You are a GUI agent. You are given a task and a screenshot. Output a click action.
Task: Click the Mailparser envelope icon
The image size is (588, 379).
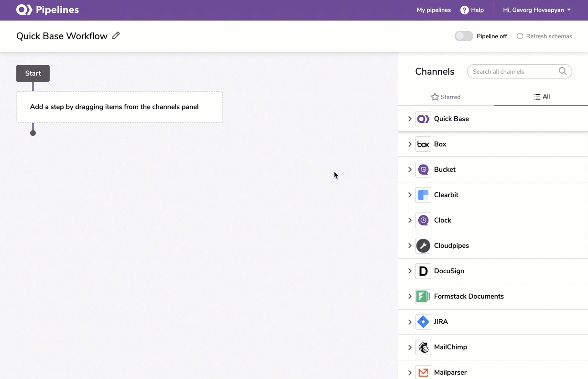[x=423, y=372]
